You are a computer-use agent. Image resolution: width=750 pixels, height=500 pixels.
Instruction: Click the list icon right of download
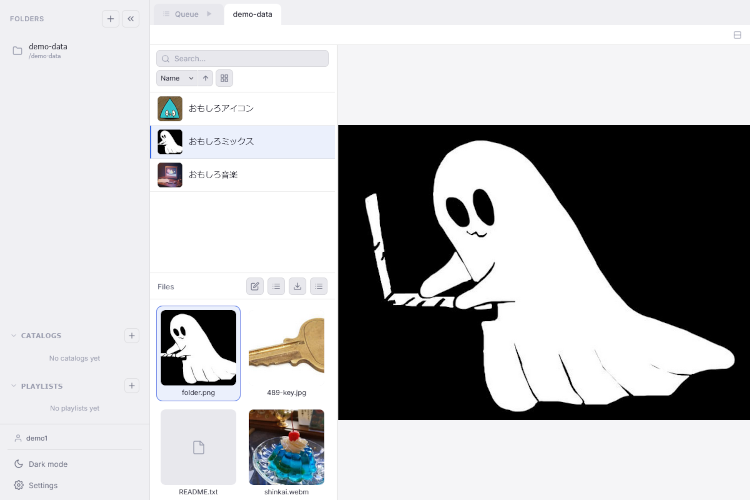pyautogui.click(x=319, y=286)
